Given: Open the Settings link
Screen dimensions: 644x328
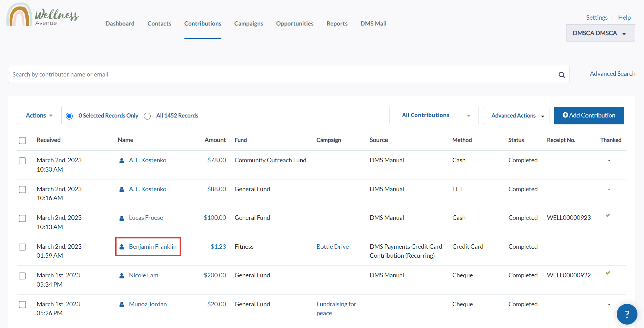Looking at the screenshot, I should pyautogui.click(x=597, y=18).
